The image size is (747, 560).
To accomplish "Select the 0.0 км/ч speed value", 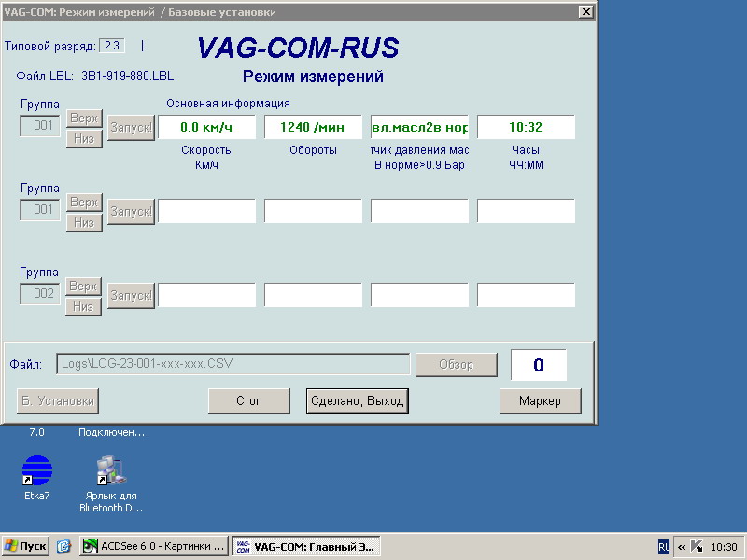I will click(x=206, y=127).
